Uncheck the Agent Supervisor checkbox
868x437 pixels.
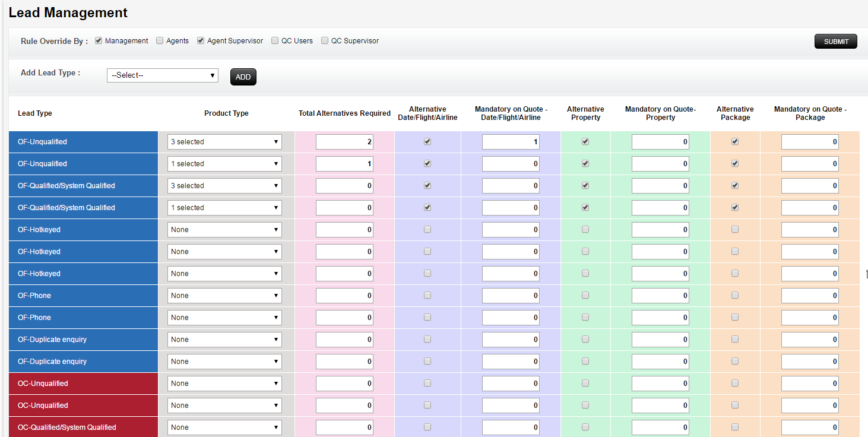(x=201, y=41)
